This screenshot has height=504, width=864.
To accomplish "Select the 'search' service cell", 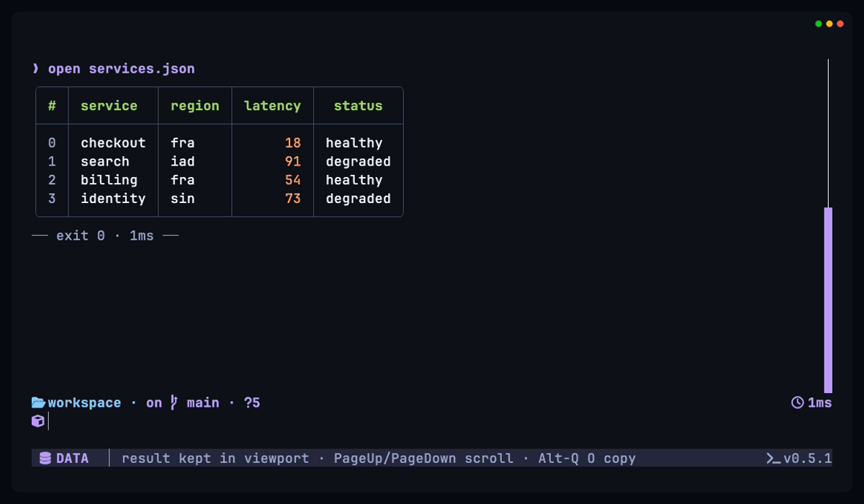I will point(105,162).
